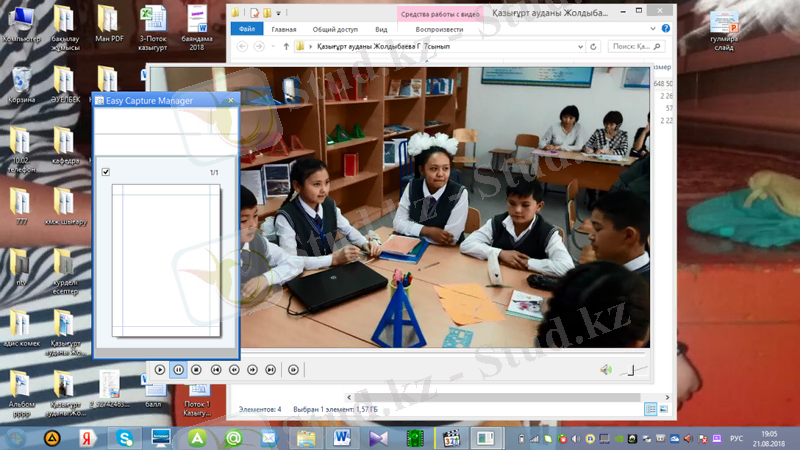Mute the video using the speaker icon
This screenshot has width=800, height=450.
[x=605, y=370]
